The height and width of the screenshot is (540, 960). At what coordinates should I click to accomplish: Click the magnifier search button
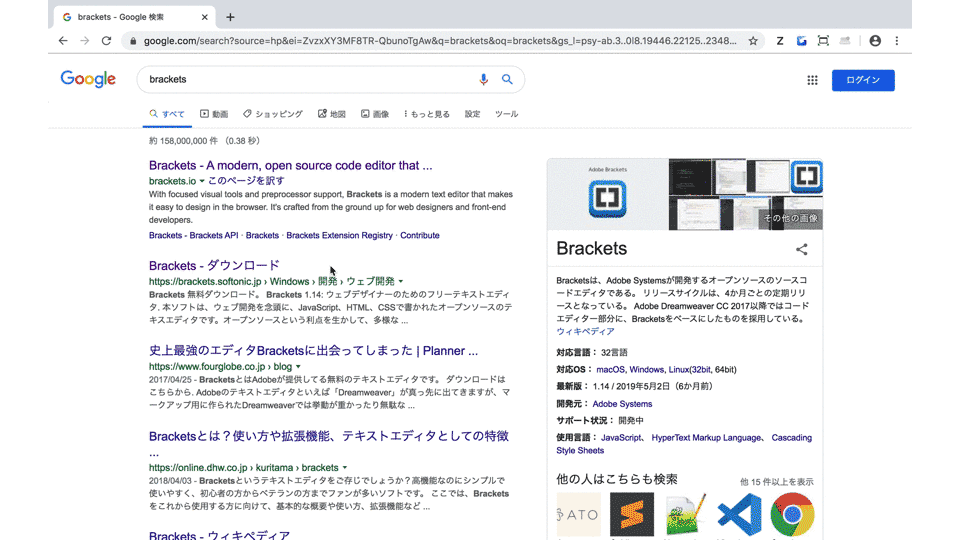(x=507, y=79)
